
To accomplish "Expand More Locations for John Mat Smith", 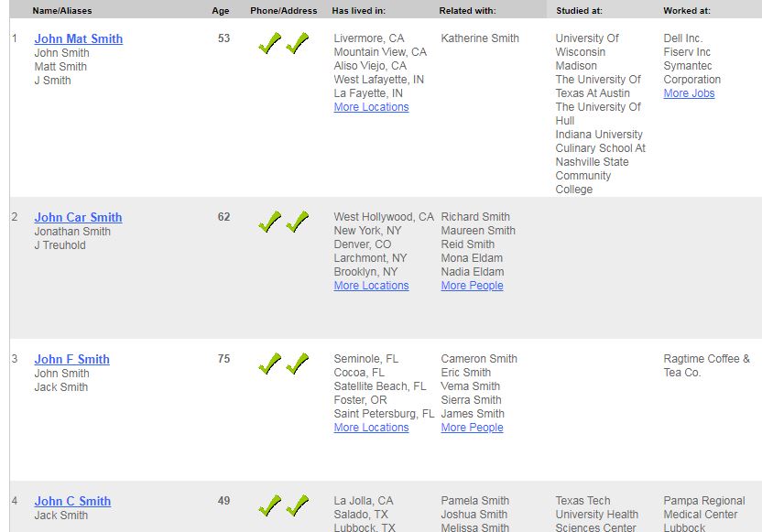I will point(371,107).
